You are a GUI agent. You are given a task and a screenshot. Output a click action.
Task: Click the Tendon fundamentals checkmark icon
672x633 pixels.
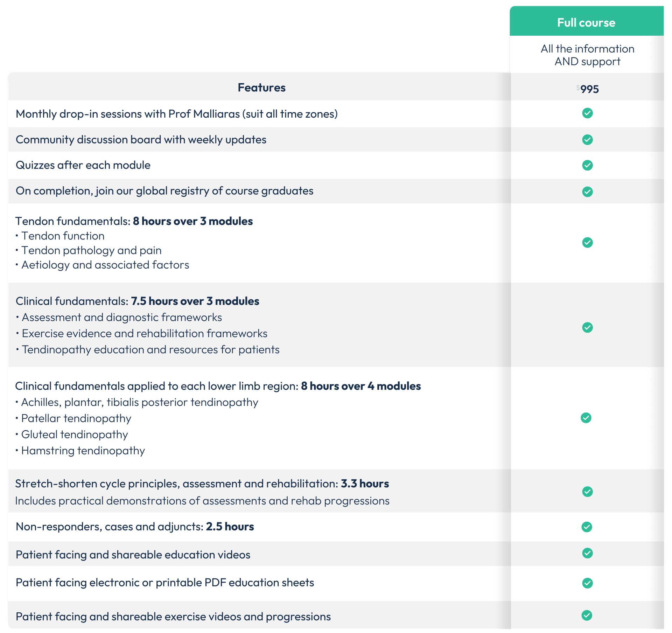pyautogui.click(x=587, y=242)
